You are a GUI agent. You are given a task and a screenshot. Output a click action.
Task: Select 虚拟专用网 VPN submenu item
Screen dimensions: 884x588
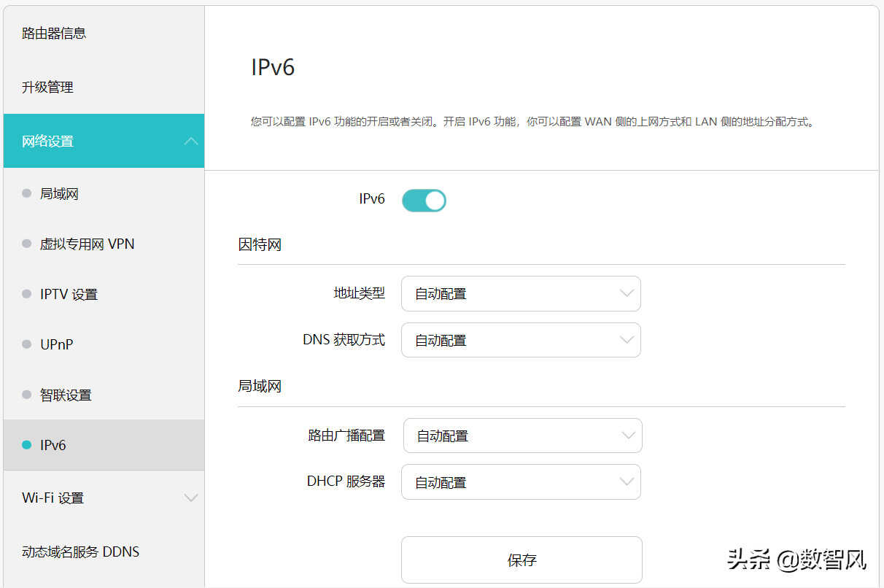click(x=87, y=244)
